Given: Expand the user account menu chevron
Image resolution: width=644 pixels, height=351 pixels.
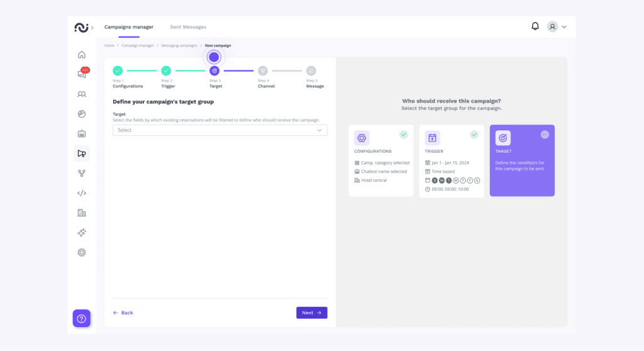Looking at the screenshot, I should 564,27.
